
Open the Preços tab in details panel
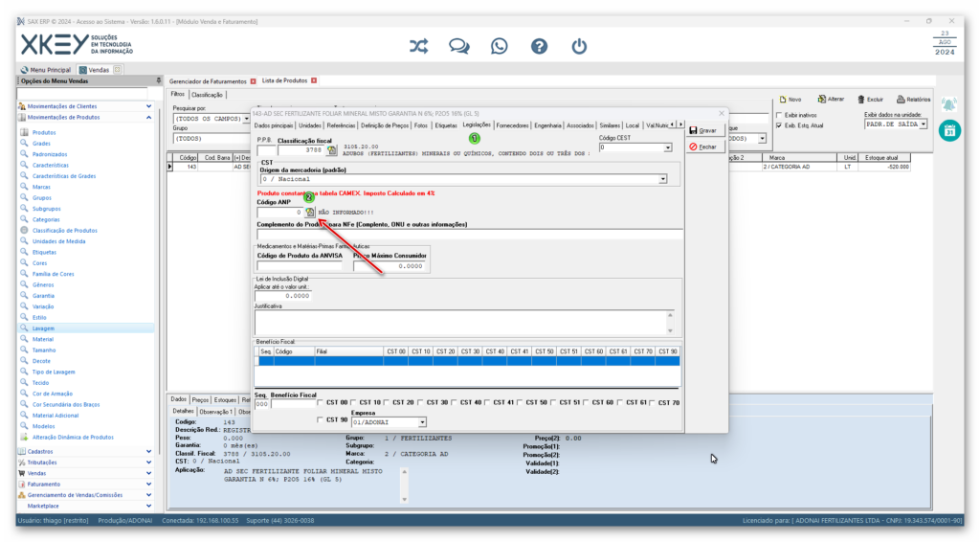tap(200, 400)
